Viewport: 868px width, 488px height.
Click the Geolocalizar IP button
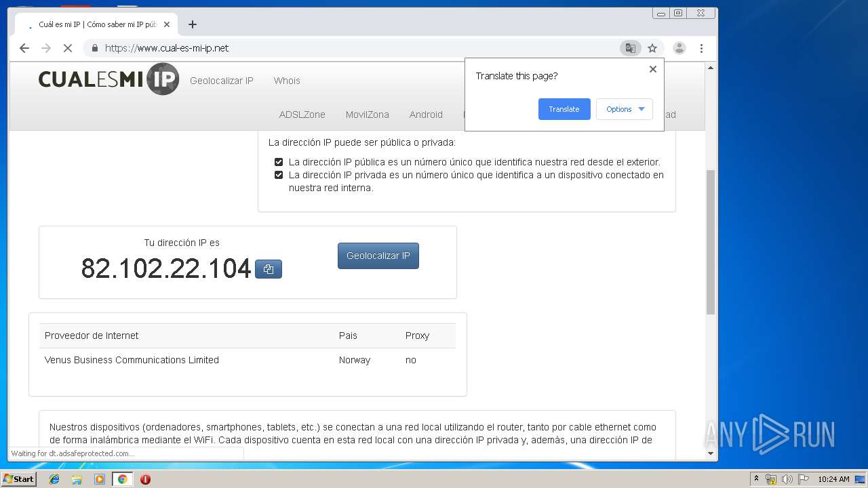[378, 256]
